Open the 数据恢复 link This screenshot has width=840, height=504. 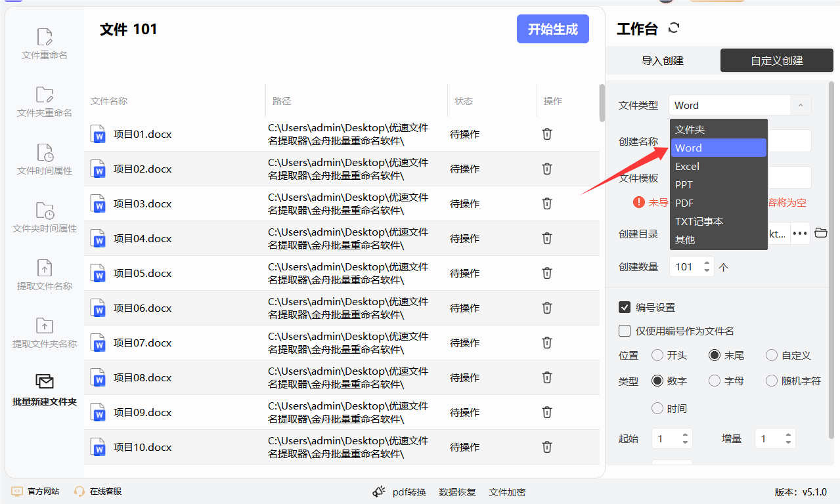pyautogui.click(x=457, y=492)
